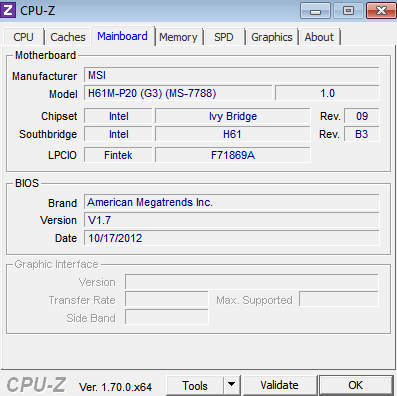Open the About tab
This screenshot has height=396, width=397.
(x=319, y=37)
